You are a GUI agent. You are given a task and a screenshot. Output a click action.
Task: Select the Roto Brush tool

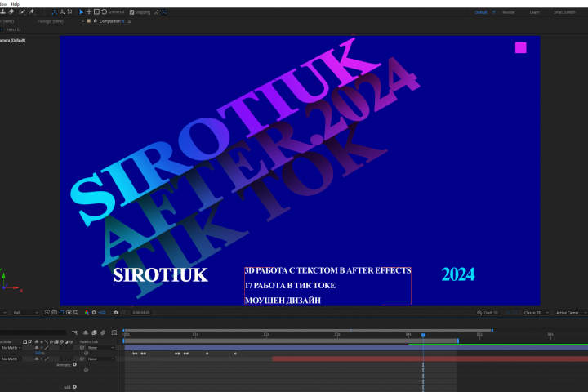(22, 12)
